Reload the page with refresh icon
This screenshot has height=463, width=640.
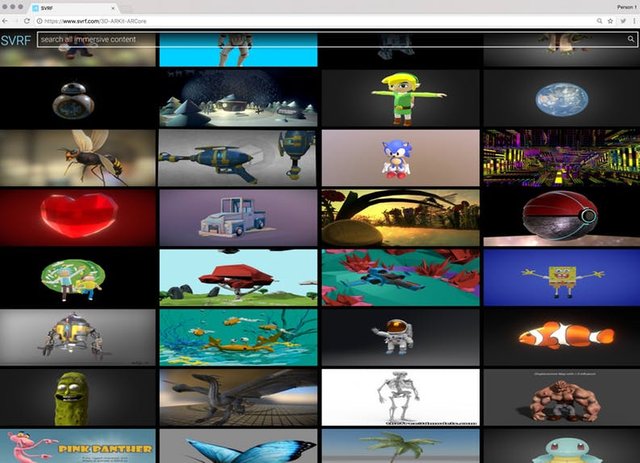point(27,21)
